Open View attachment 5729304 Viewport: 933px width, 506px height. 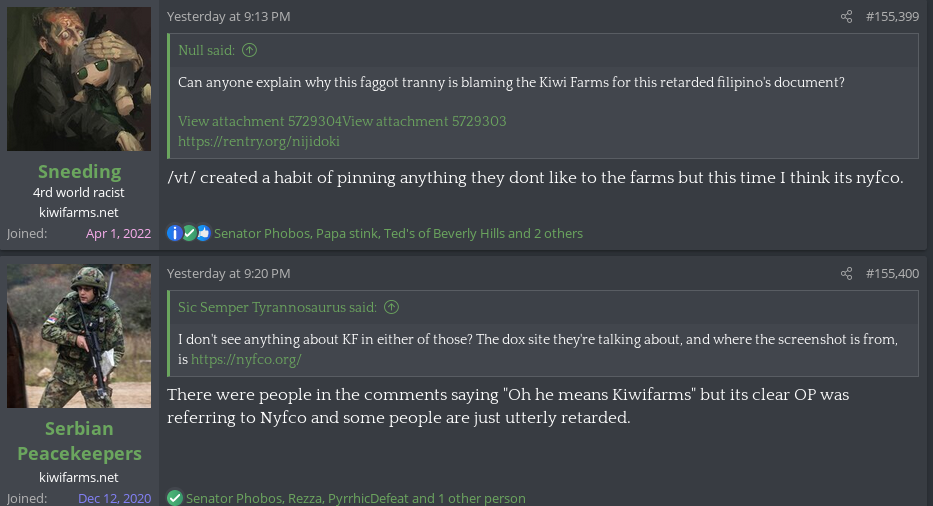(x=260, y=121)
